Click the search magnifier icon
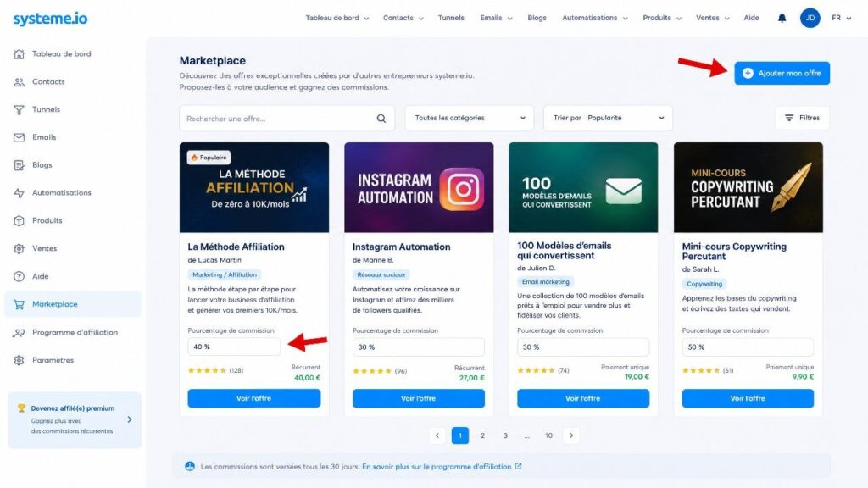 tap(381, 119)
